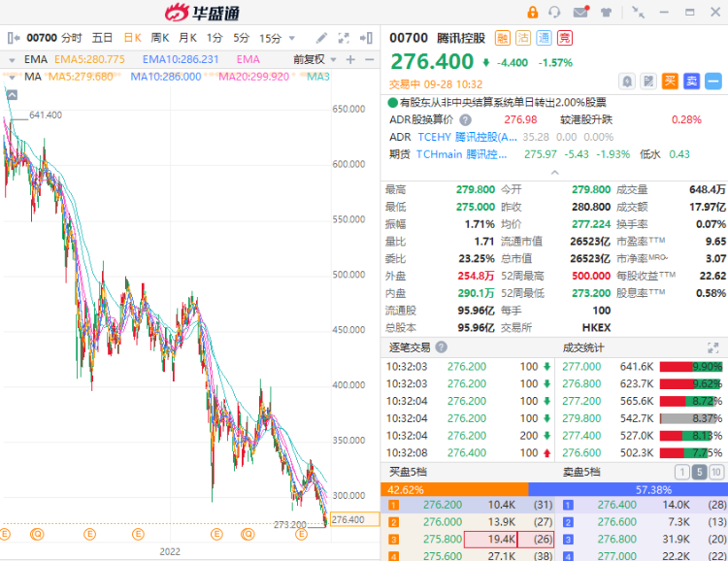
Task: Switch to 5分 five-minute chart
Action: pyautogui.click(x=242, y=38)
